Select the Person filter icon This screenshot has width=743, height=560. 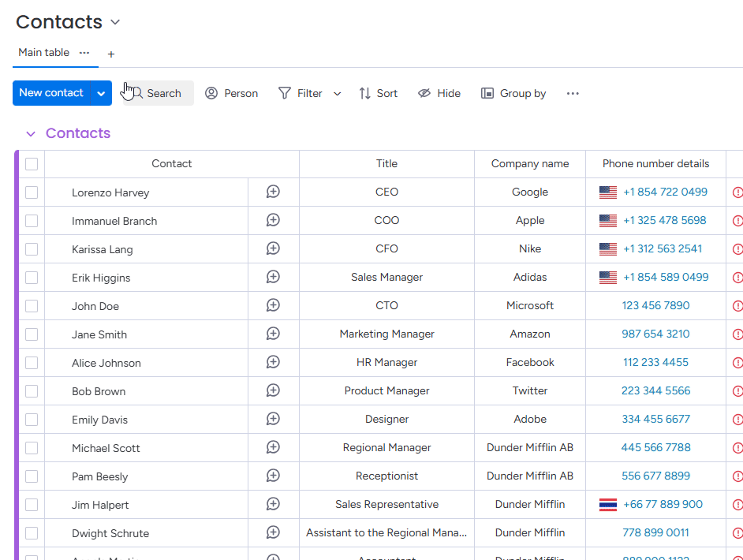coord(211,93)
